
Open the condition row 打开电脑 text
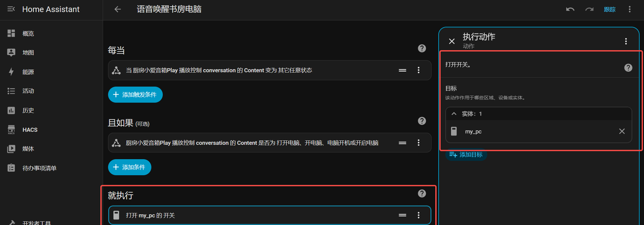269,143
